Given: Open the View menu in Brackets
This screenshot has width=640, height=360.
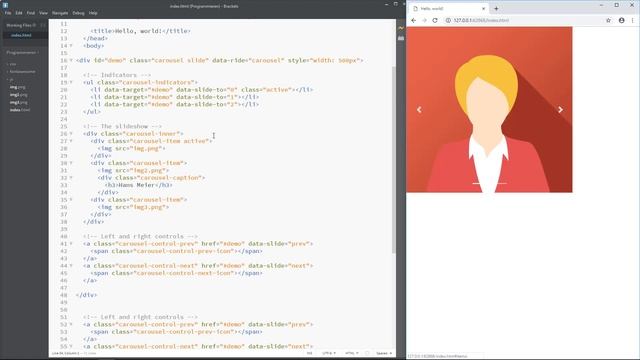Looking at the screenshot, I should pos(43,13).
